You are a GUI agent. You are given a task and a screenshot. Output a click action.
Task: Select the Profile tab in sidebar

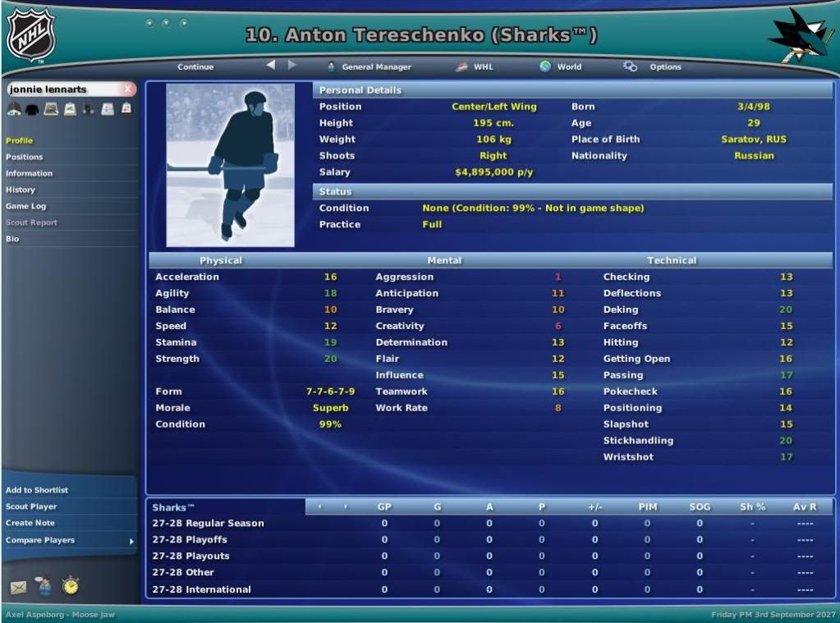click(19, 140)
